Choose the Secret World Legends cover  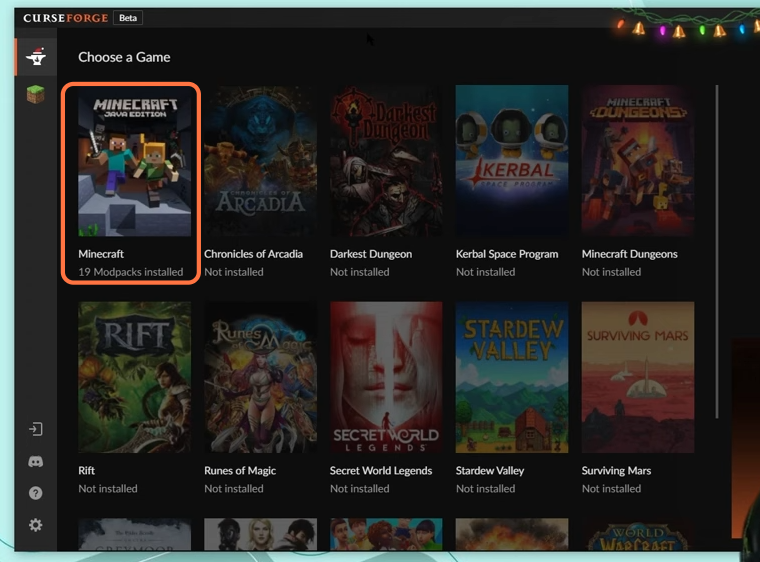coord(386,377)
